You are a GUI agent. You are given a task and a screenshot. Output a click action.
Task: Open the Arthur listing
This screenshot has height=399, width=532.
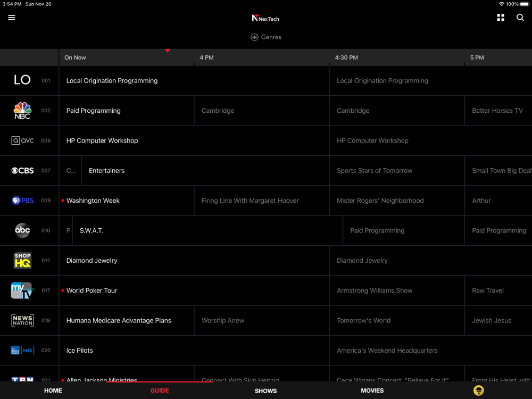498,201
